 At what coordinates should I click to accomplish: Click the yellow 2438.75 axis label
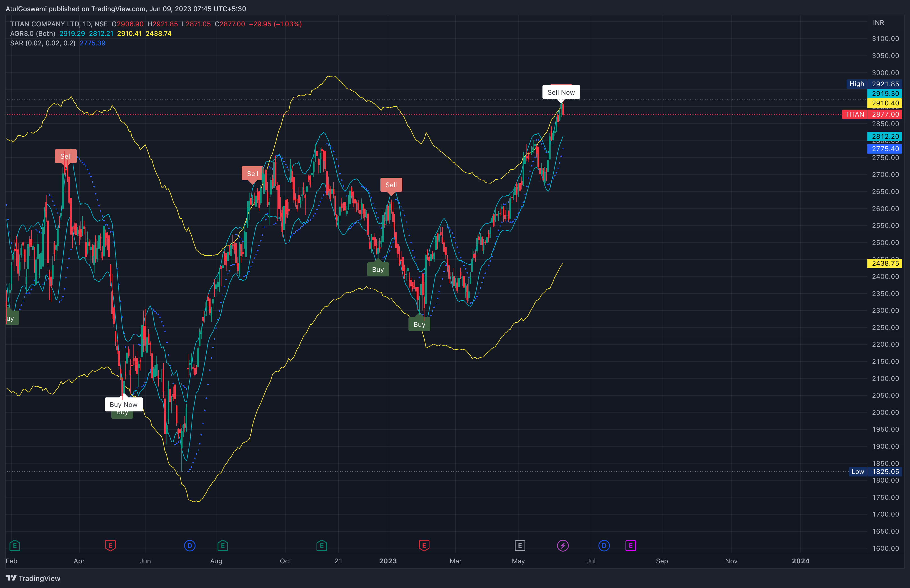[885, 263]
